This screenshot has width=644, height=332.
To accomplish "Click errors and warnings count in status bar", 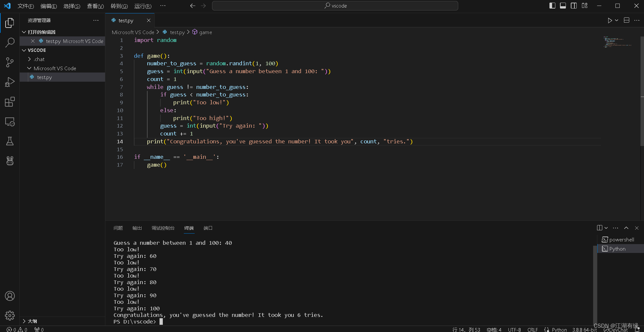I will point(17,329).
